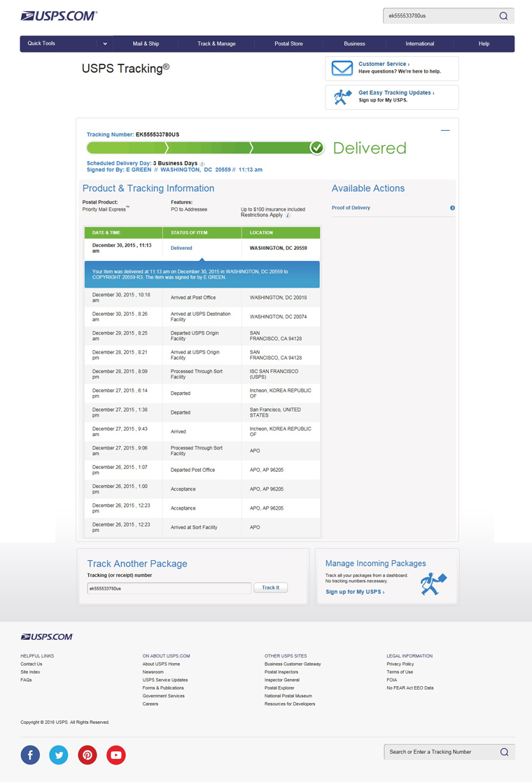Click the info icon beside Restrictions Apply
Viewport: 532px width, 782px height.
pyautogui.click(x=288, y=216)
